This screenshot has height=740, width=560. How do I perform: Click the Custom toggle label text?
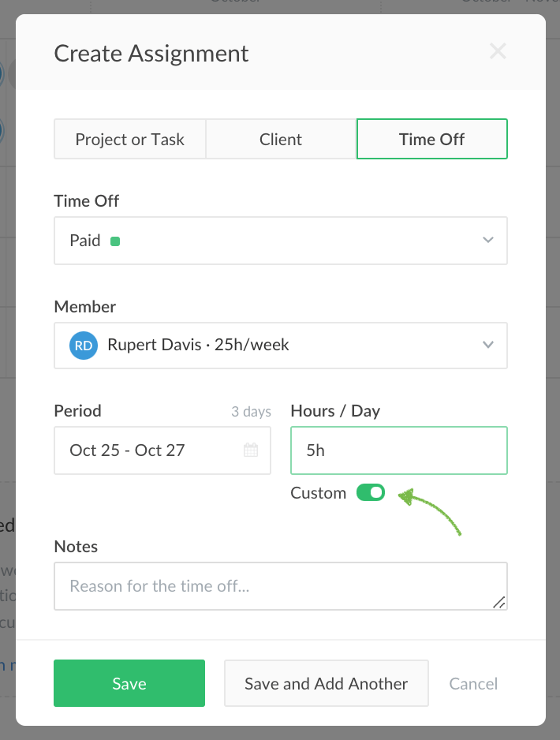click(318, 493)
